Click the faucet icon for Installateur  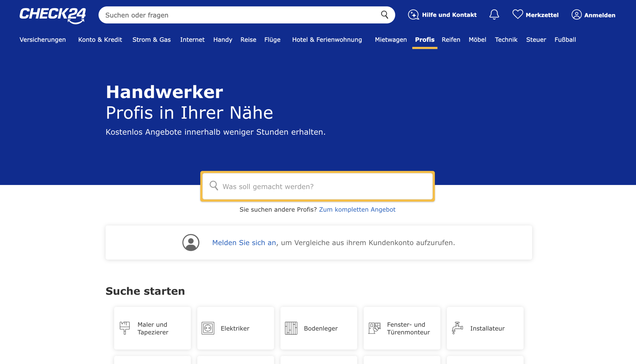[457, 328]
